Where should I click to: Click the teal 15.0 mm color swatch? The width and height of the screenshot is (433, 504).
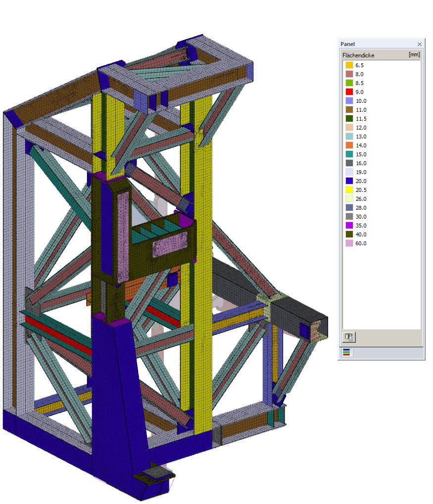(349, 154)
